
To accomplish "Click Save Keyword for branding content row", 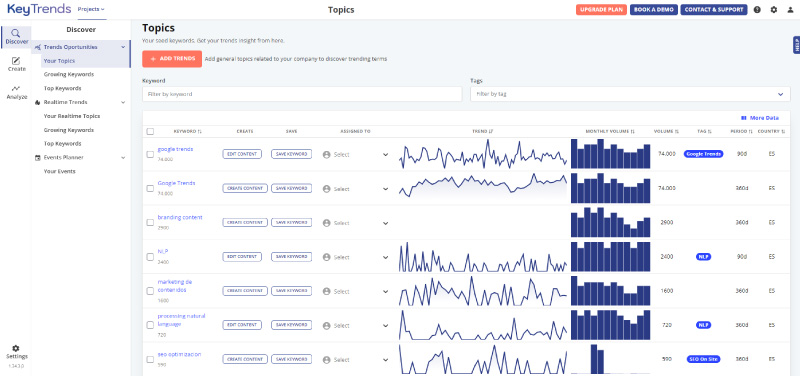I will (x=291, y=222).
